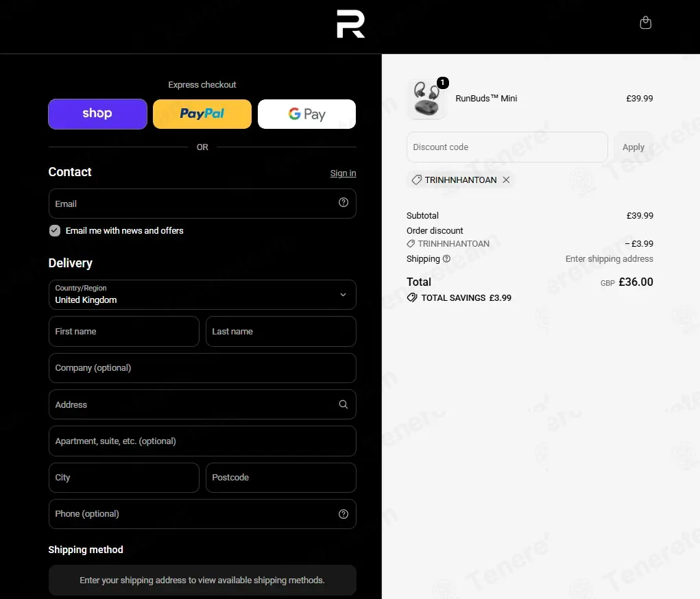Screen dimensions: 700x599
Task: Focus the Discount code field
Action: [507, 147]
